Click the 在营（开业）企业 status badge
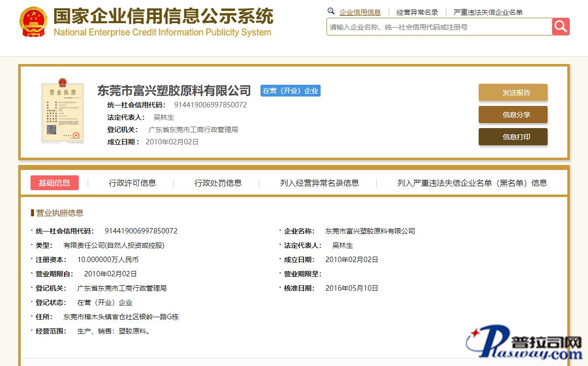The height and width of the screenshot is (366, 588). [x=290, y=91]
